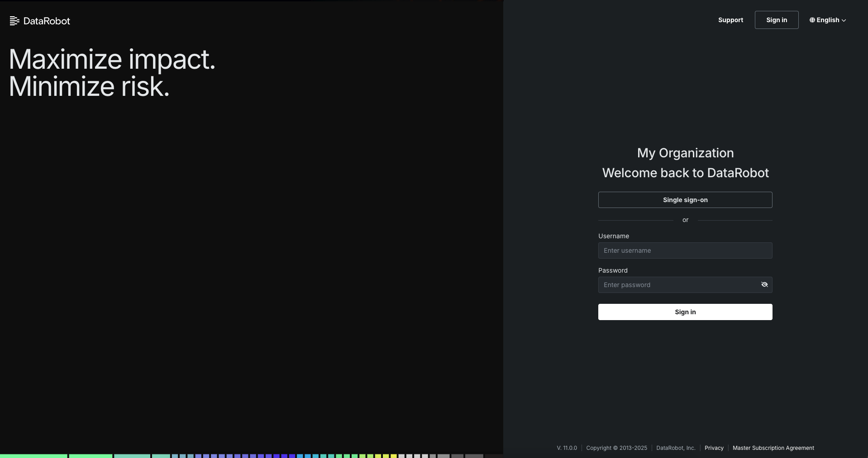Open the Privacy footer link

tap(714, 448)
